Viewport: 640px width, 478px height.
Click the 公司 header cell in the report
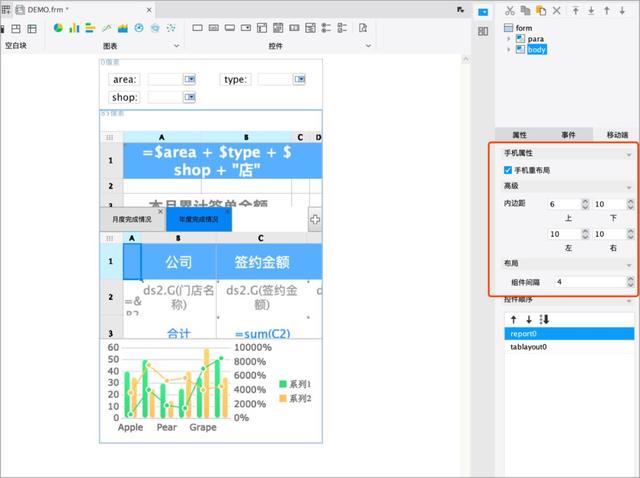coord(179,262)
